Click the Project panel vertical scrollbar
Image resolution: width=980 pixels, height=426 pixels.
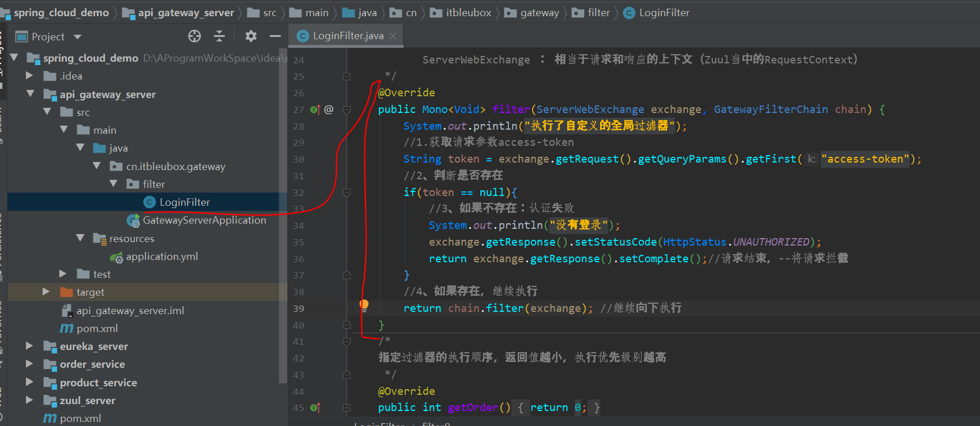[x=282, y=216]
